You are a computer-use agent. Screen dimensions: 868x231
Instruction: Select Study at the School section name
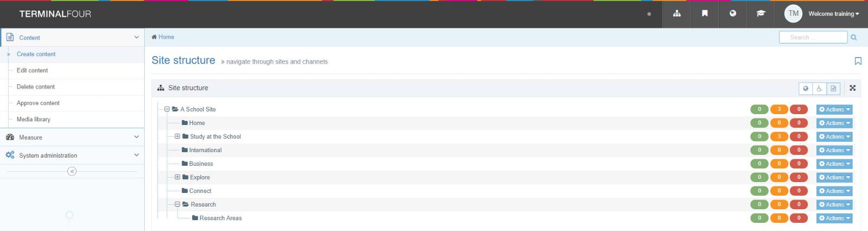click(x=215, y=136)
